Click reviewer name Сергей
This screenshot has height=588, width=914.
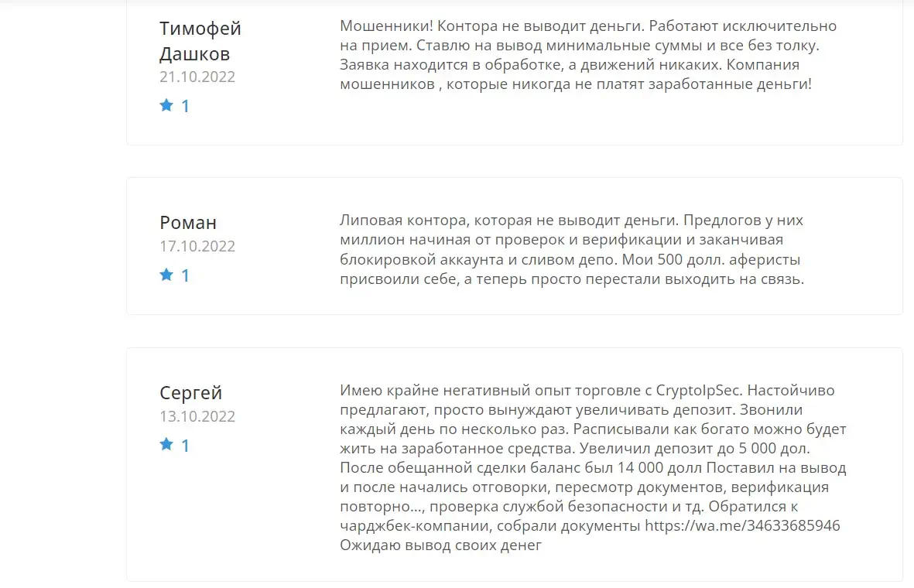[x=190, y=393]
